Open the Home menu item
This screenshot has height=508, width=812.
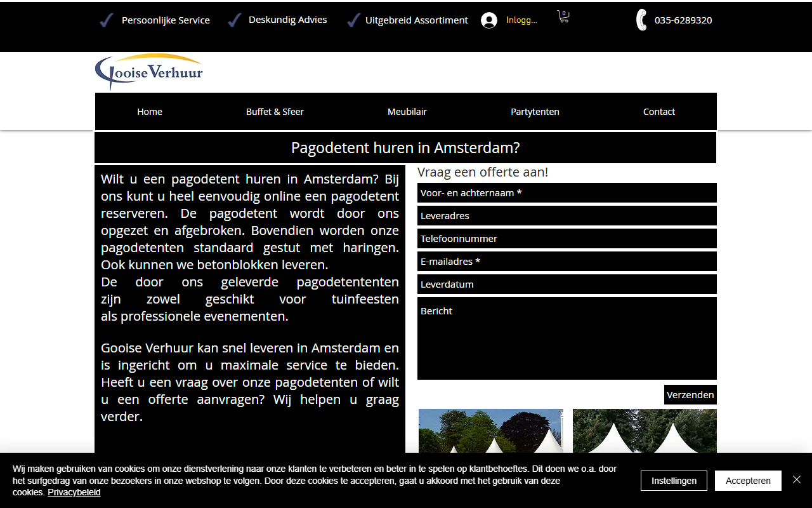pos(150,112)
